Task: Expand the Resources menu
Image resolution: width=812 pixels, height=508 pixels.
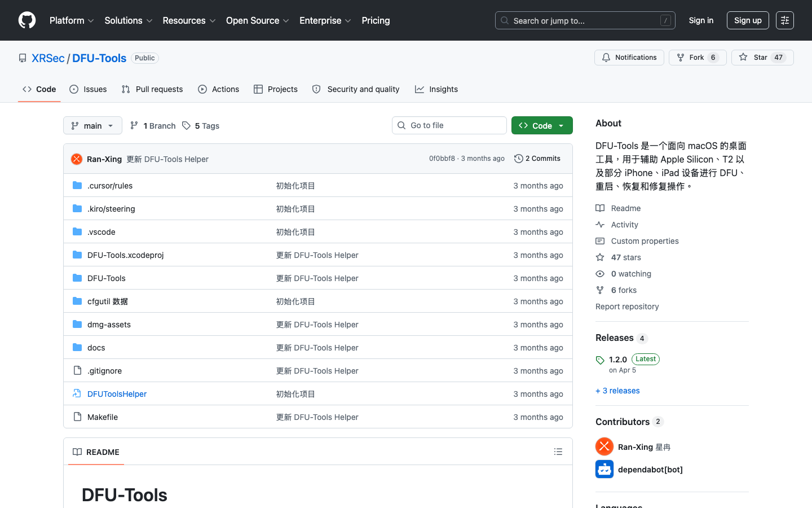Action: 189,20
